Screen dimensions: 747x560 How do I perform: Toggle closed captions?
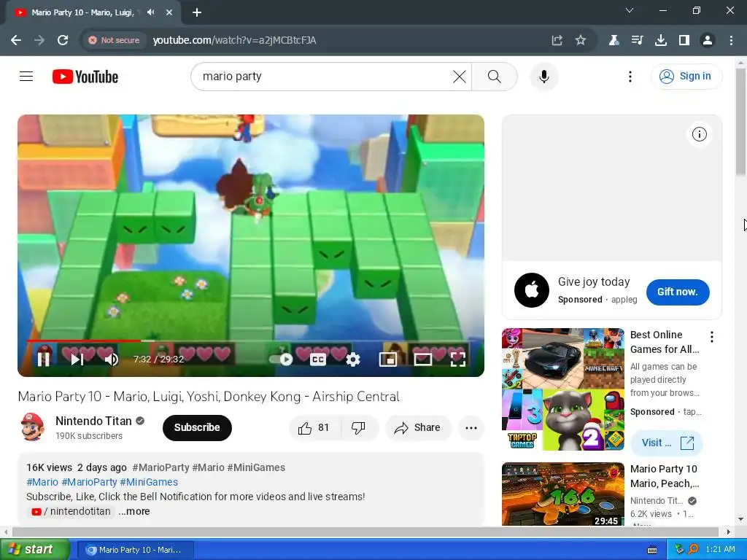318,359
